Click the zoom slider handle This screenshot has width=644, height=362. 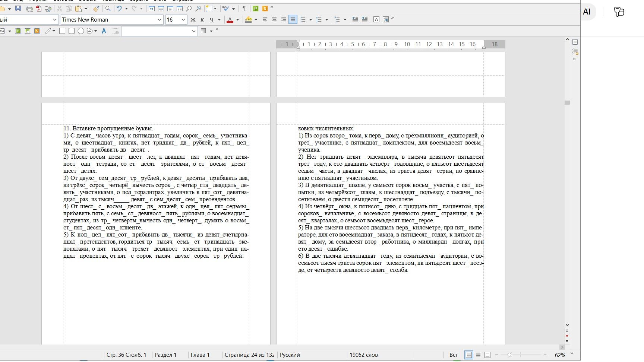[509, 355]
